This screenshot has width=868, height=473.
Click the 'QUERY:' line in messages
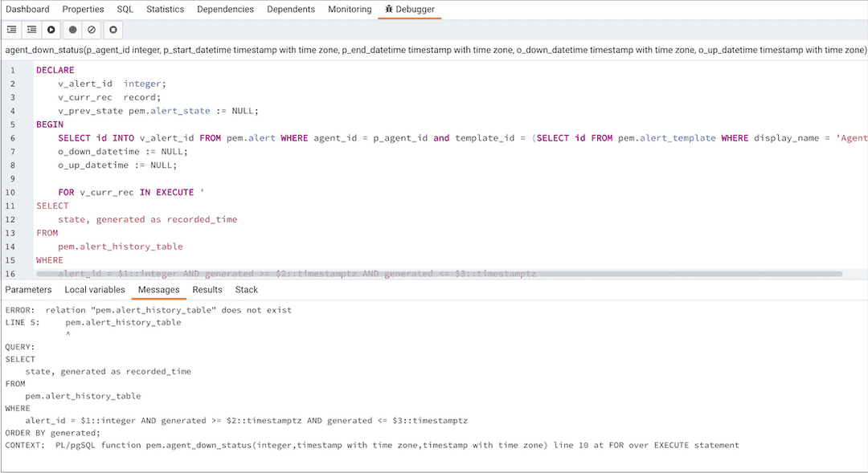[20, 347]
